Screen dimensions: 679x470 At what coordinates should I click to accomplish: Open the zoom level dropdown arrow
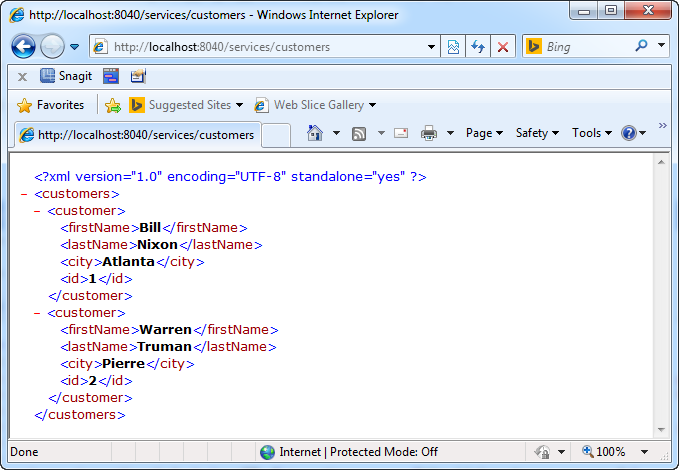coord(644,452)
